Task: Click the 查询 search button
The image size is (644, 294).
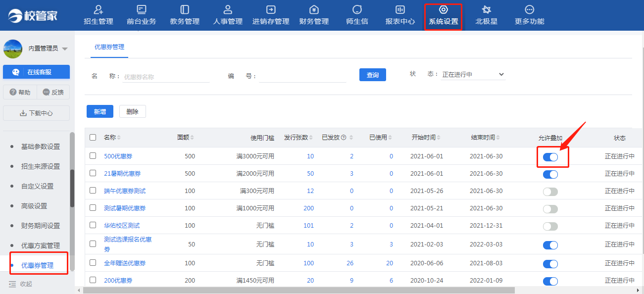Action: (x=373, y=75)
